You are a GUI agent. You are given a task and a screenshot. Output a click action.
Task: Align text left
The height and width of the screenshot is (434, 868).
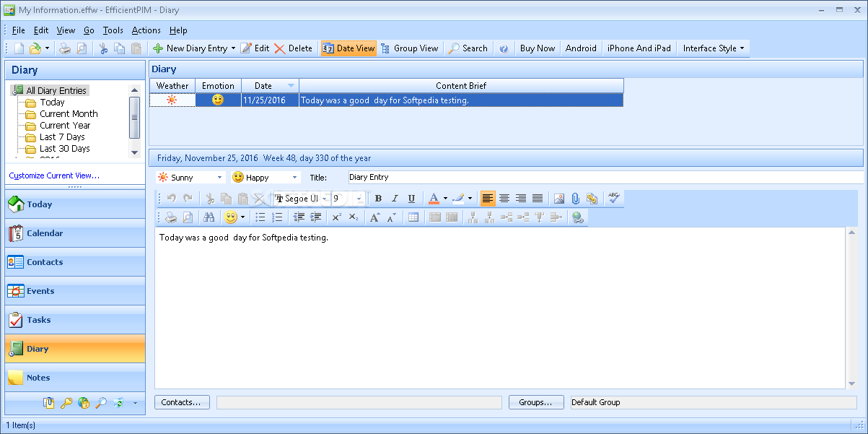tap(488, 199)
